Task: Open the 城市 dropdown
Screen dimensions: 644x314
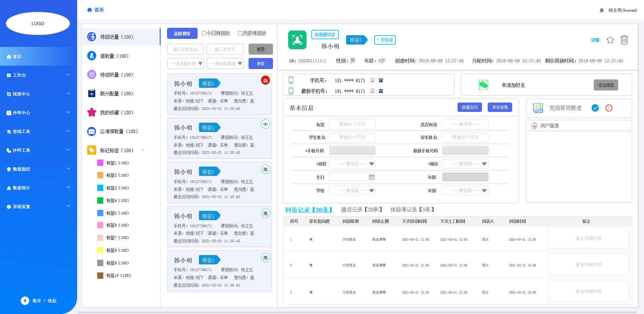Action: 465,164
